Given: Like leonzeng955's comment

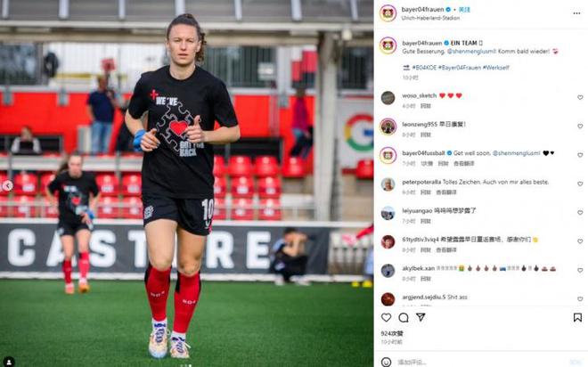Looking at the screenshot, I should 580,126.
